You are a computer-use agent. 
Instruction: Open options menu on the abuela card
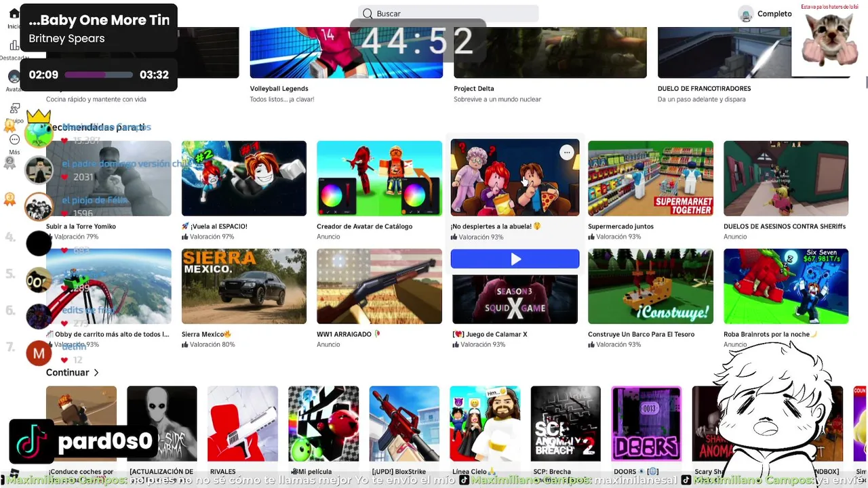tap(567, 152)
